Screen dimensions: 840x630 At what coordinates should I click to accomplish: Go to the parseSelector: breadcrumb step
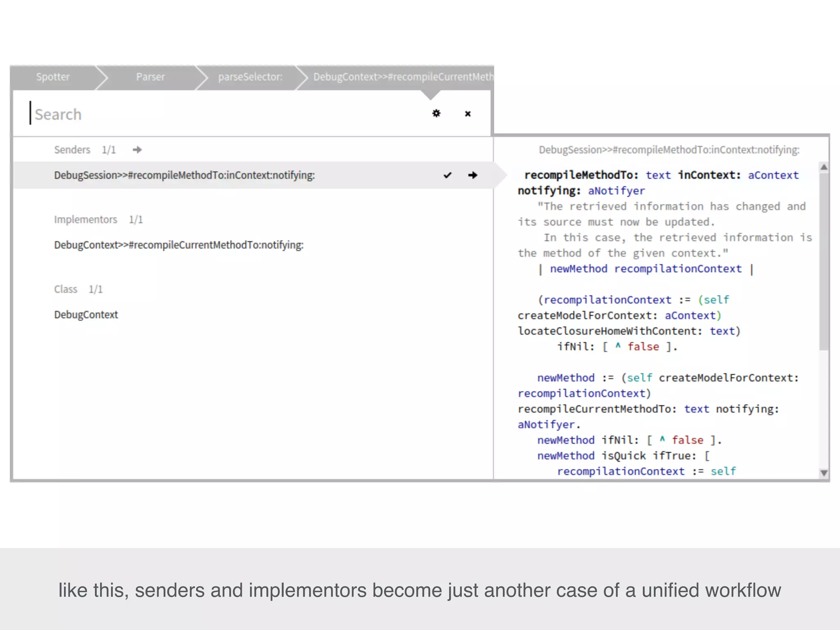point(250,77)
